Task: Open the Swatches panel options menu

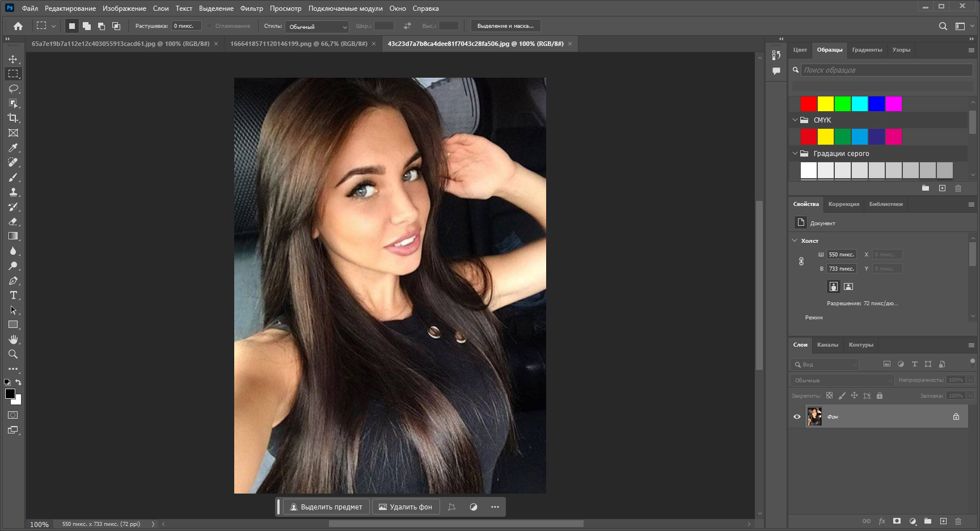Action: pos(971,50)
